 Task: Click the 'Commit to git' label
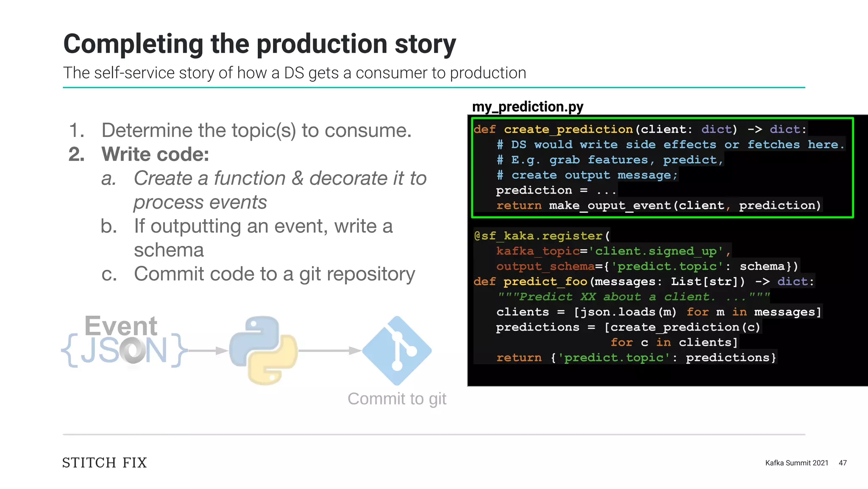pyautogui.click(x=397, y=399)
